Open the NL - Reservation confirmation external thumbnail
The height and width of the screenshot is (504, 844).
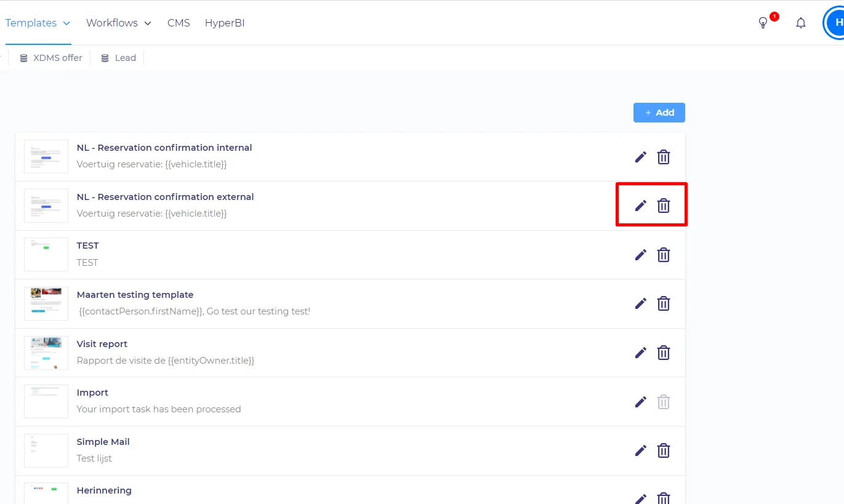point(46,206)
